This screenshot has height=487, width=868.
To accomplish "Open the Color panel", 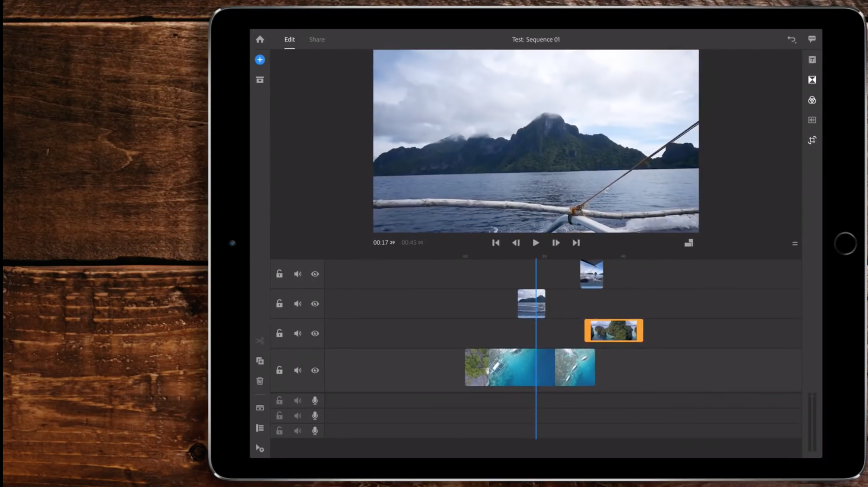I will point(812,100).
